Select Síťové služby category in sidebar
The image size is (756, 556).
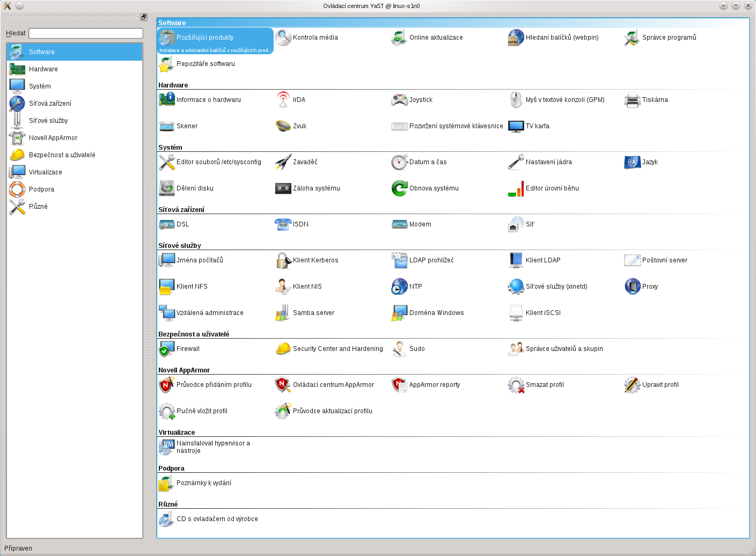[x=75, y=121]
